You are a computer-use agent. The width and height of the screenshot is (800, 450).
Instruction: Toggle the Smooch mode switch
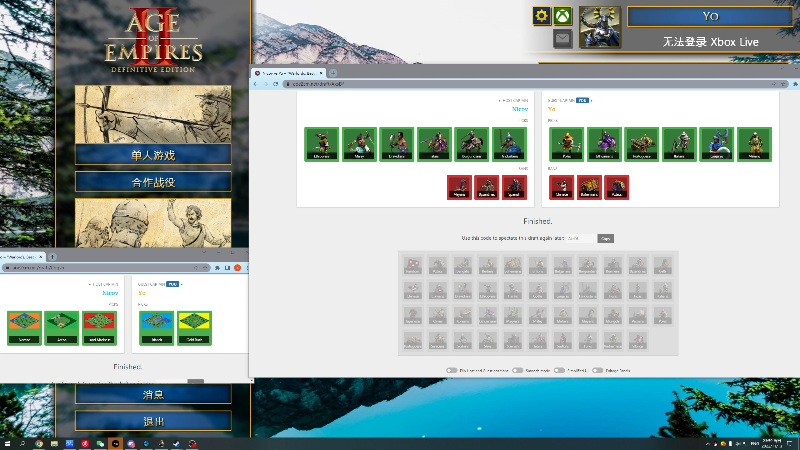coord(517,370)
